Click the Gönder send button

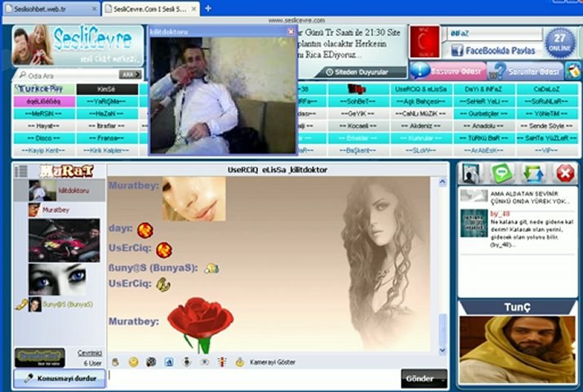click(420, 378)
